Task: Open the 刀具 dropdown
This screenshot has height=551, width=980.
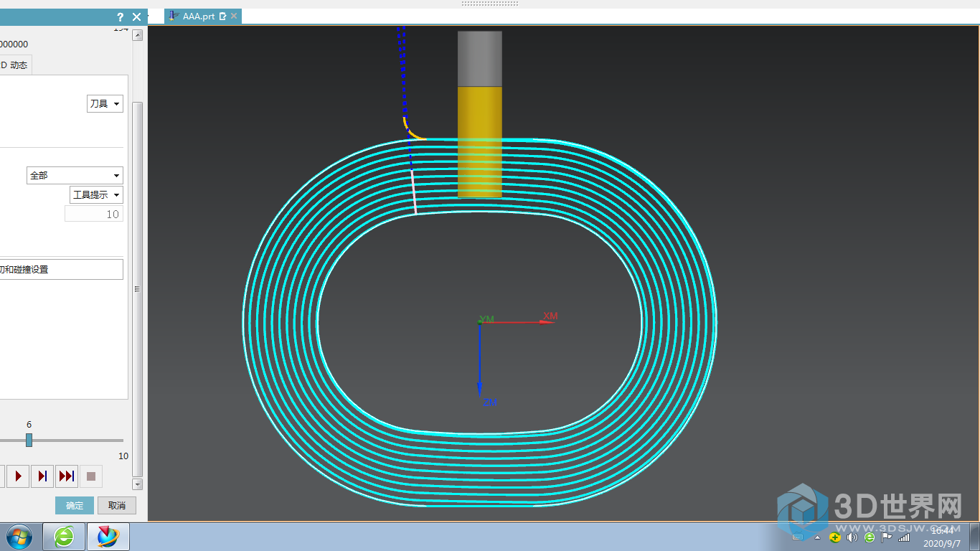Action: coord(105,104)
